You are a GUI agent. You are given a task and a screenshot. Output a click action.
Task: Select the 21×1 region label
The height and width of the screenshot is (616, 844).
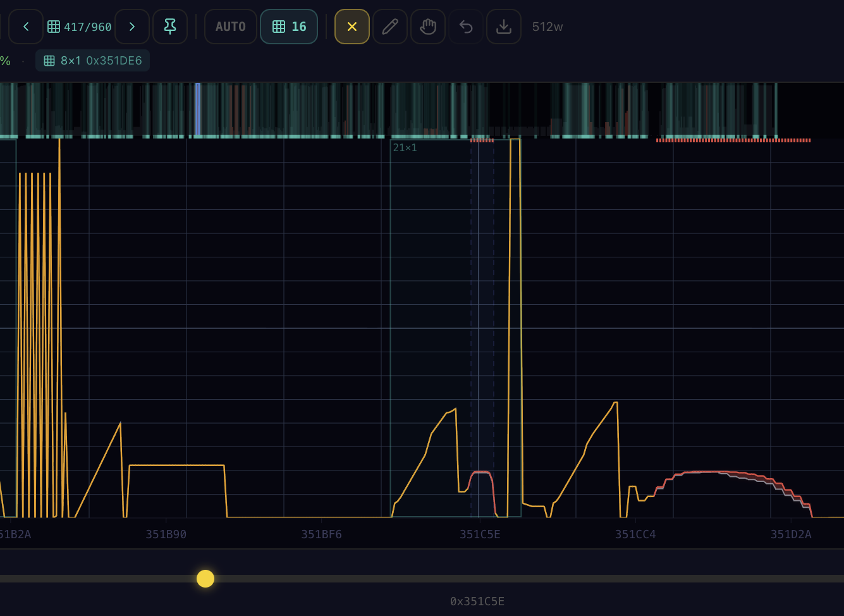point(405,147)
